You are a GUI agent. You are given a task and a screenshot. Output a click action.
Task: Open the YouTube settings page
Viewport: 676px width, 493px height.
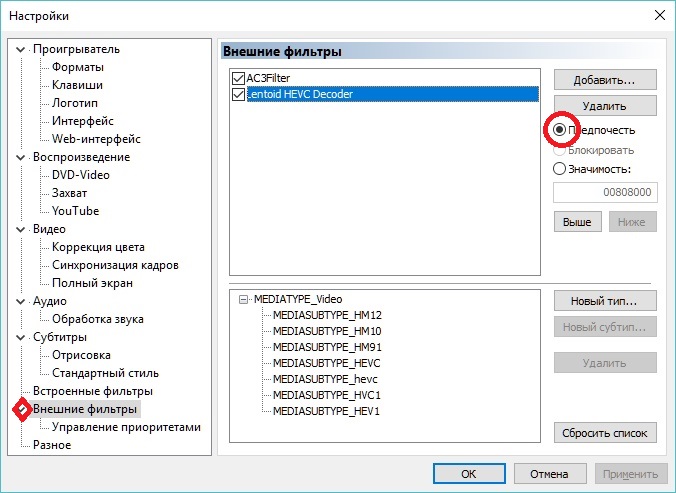(x=75, y=211)
